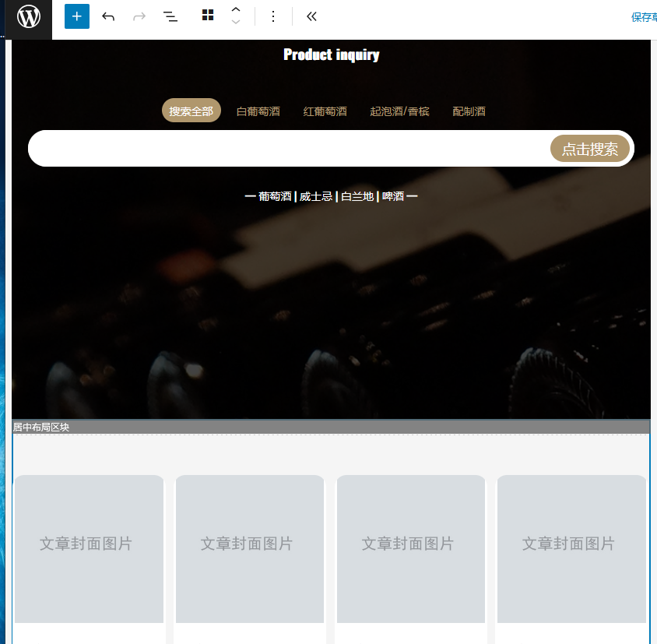This screenshot has height=644, width=657.
Task: Move the selected block up
Action: click(236, 10)
